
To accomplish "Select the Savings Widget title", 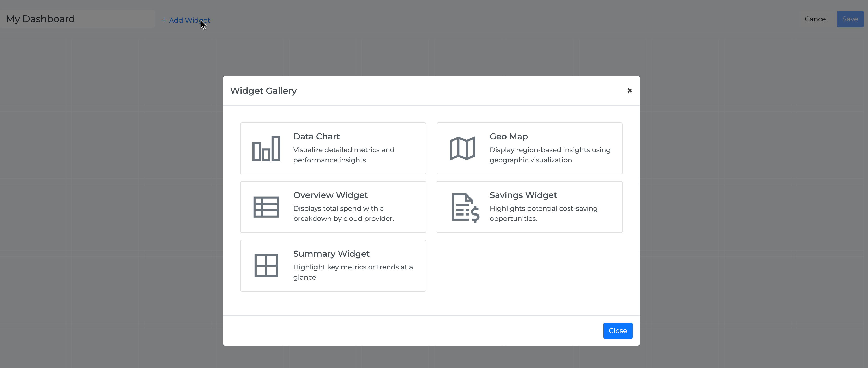I will coord(523,195).
